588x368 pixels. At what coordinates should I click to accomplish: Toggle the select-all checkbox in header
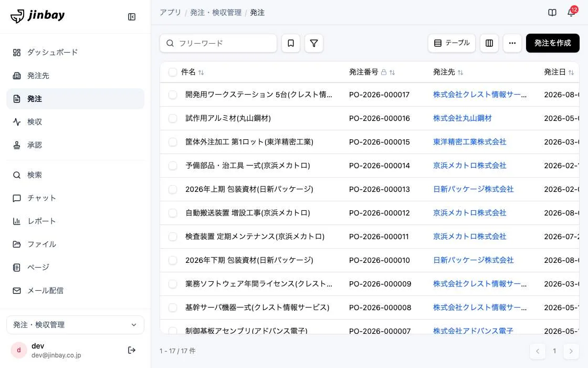click(x=173, y=72)
